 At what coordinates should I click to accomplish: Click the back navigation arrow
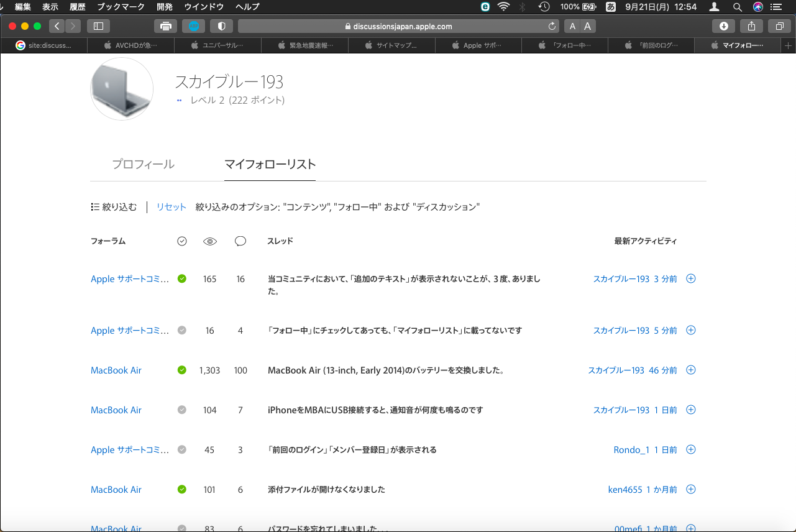point(57,26)
